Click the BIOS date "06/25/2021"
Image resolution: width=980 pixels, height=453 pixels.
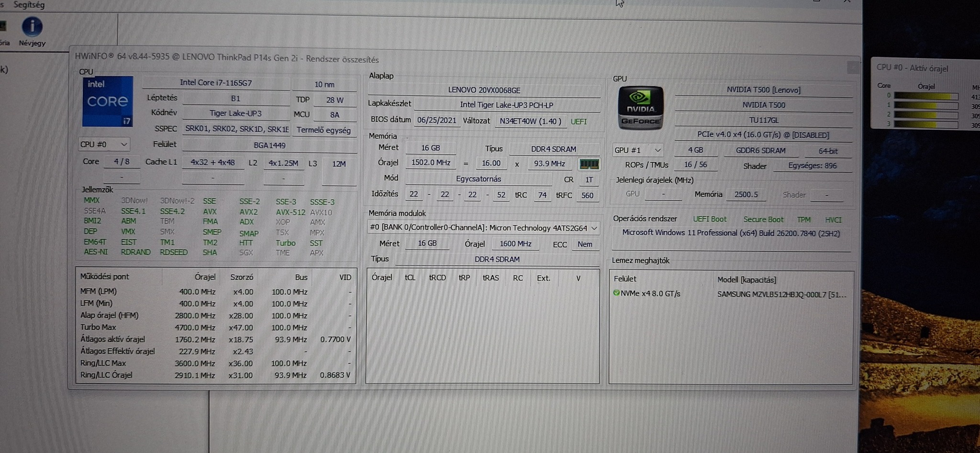coord(437,120)
